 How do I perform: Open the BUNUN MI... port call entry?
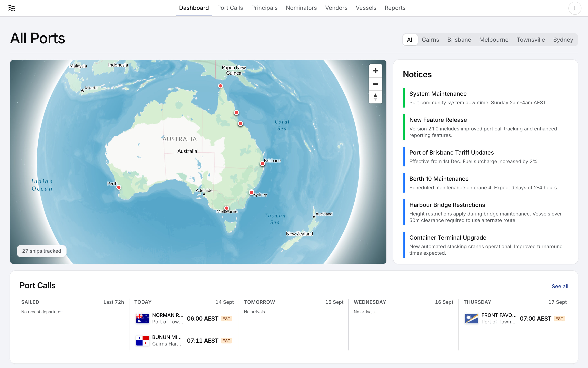pos(184,340)
